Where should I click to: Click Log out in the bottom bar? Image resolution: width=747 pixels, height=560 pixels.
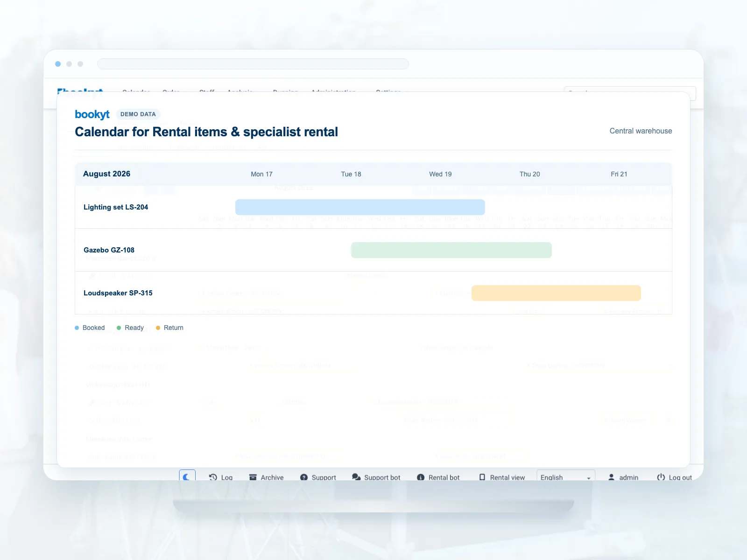click(x=675, y=477)
